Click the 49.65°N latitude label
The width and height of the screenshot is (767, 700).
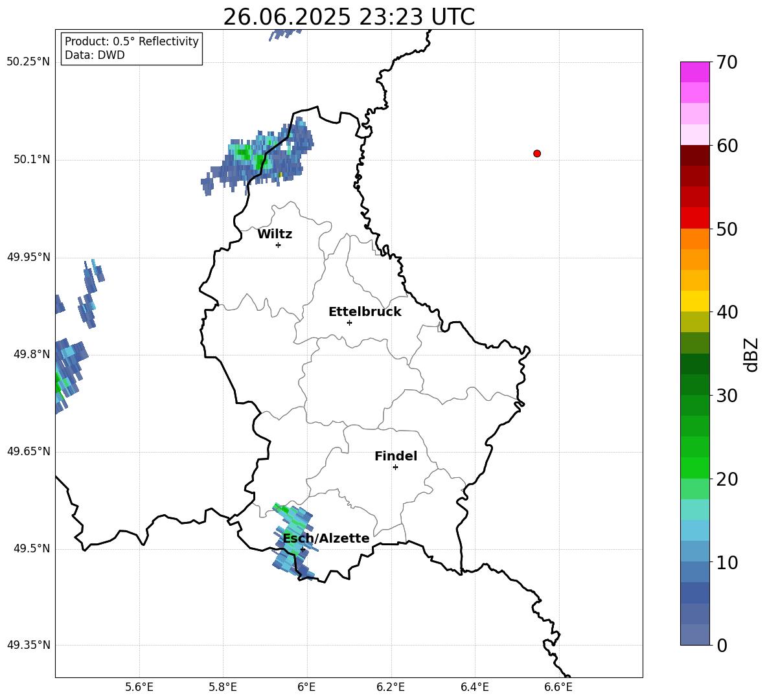click(x=29, y=451)
